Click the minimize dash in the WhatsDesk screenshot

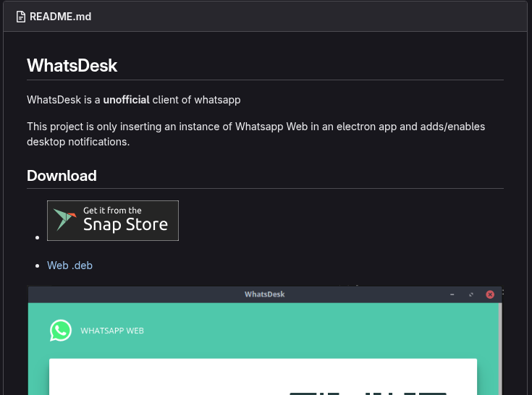point(452,294)
